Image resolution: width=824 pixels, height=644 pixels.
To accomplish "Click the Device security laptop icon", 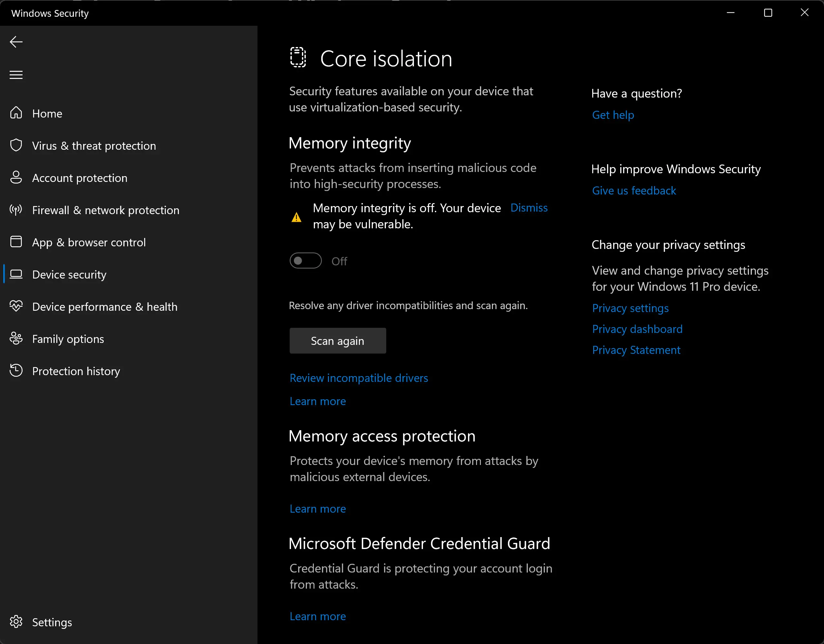I will point(16,274).
